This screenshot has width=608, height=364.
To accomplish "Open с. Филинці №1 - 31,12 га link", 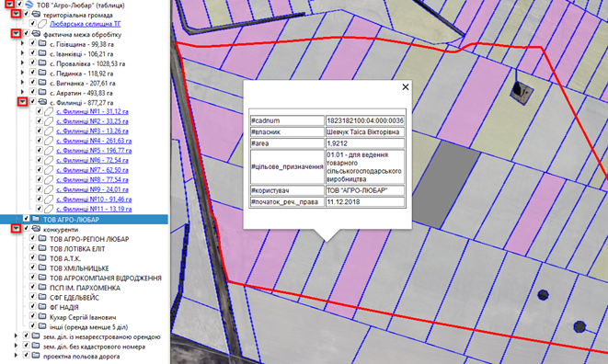I will (92, 111).
